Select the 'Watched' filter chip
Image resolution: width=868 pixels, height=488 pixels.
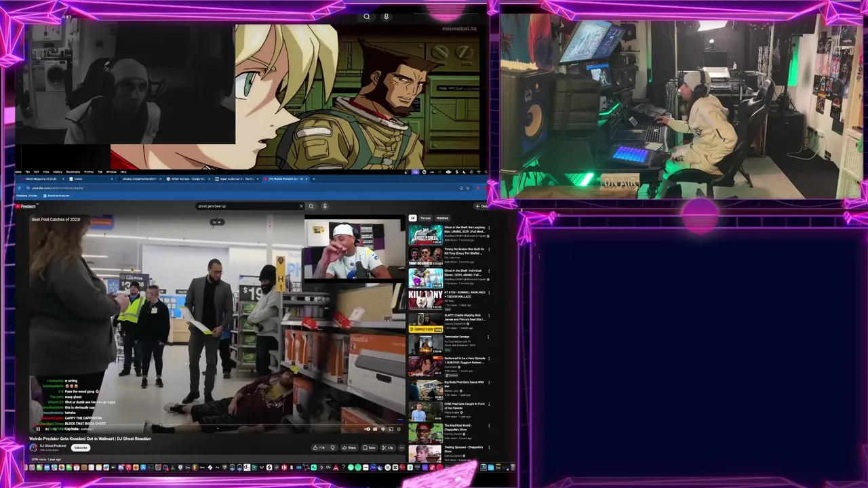click(442, 218)
